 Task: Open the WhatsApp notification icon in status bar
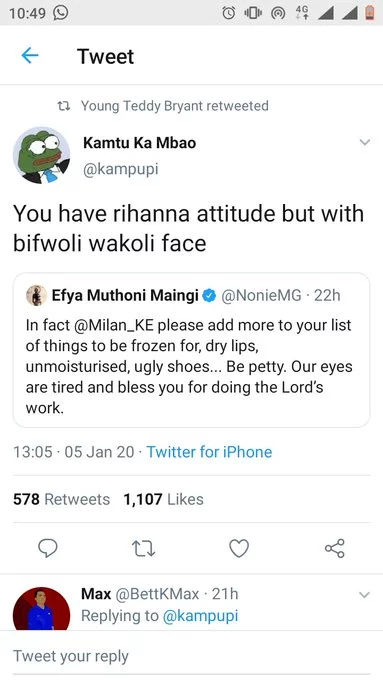pos(61,13)
